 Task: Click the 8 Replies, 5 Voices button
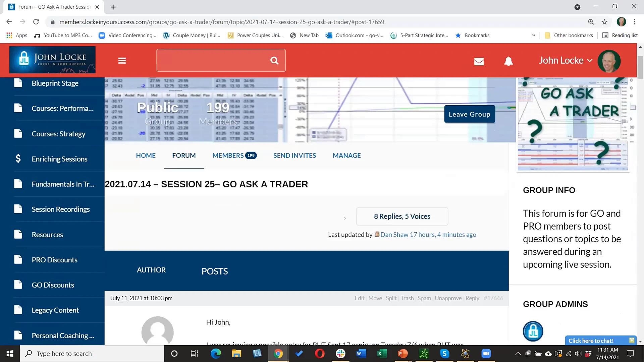(x=402, y=217)
